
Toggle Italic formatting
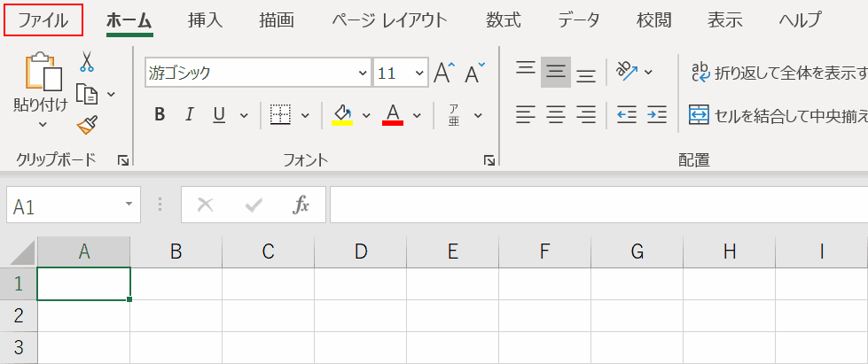coord(189,114)
